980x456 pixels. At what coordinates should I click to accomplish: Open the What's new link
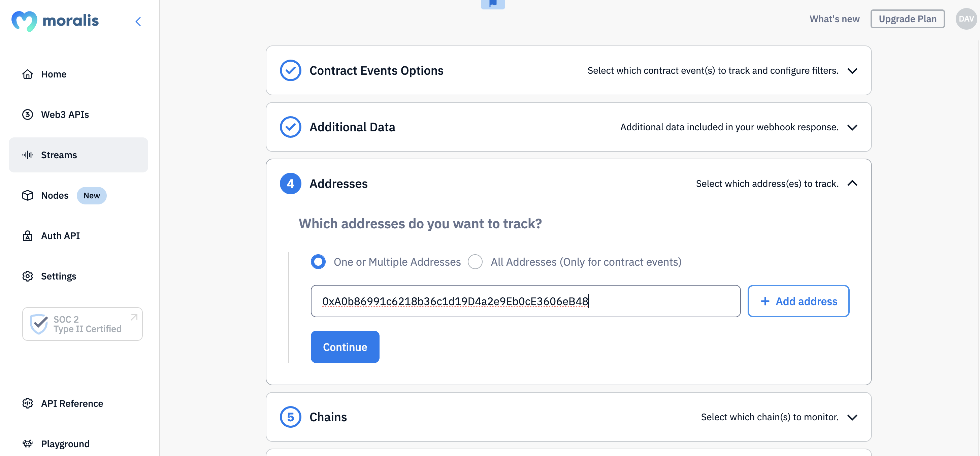tap(834, 19)
